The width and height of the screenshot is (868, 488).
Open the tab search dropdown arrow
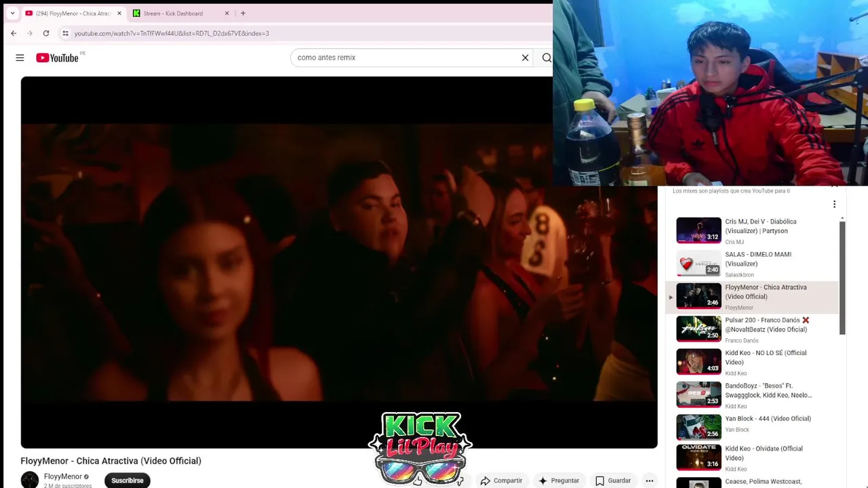tap(12, 13)
